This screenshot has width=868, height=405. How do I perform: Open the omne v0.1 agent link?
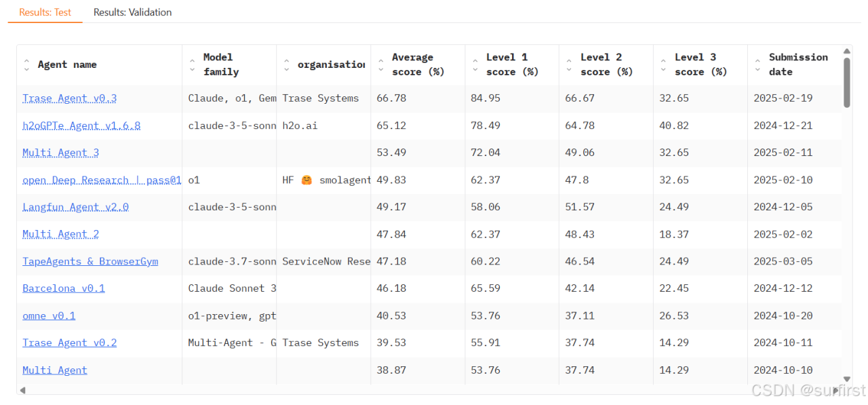click(x=49, y=315)
